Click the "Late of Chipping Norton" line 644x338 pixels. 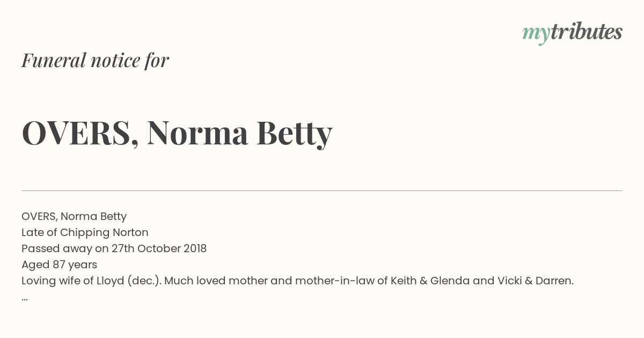[85, 232]
